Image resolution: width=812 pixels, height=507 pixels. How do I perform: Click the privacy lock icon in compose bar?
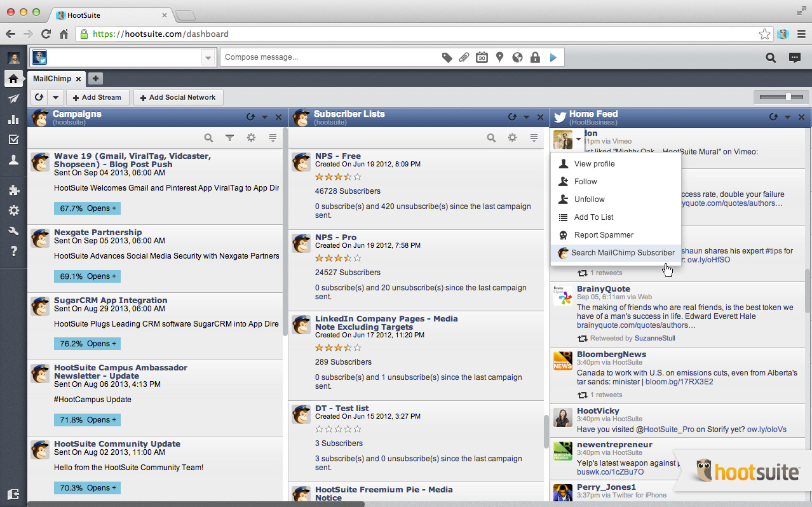point(535,58)
